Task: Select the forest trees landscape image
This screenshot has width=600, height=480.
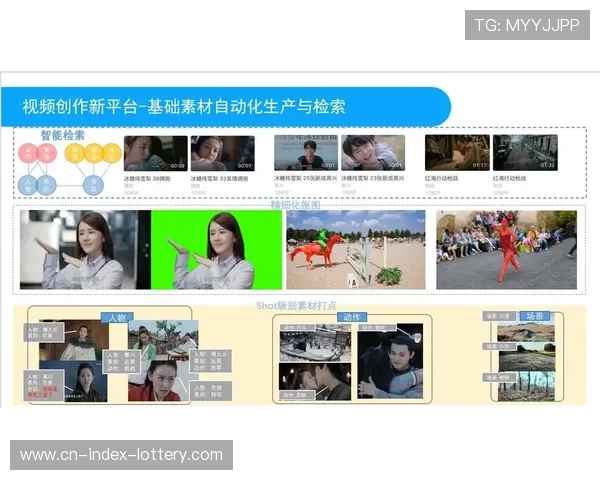Action: coord(527,386)
